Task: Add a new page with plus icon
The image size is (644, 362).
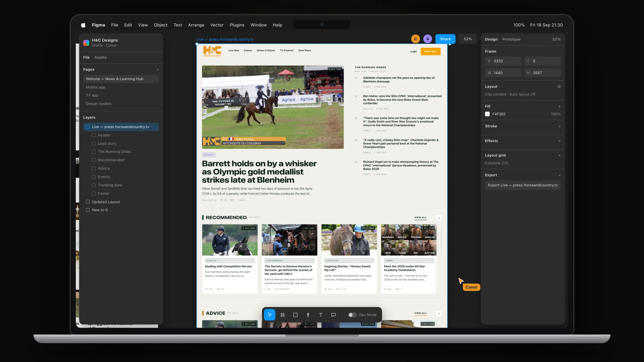Action: pos(158,70)
